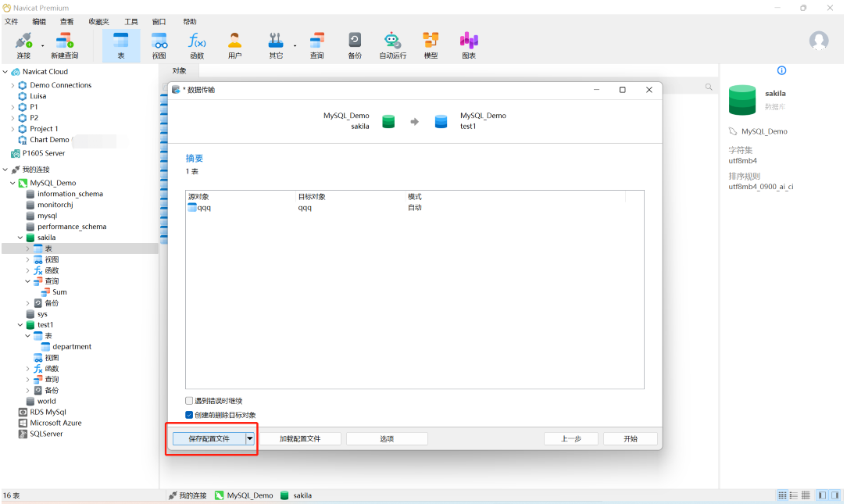
Task: Select the 函数 function toolbar icon
Action: (x=197, y=44)
